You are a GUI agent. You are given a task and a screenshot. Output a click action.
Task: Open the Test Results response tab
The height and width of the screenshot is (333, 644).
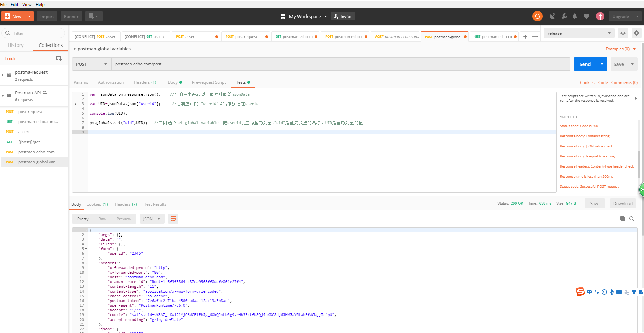click(x=155, y=204)
